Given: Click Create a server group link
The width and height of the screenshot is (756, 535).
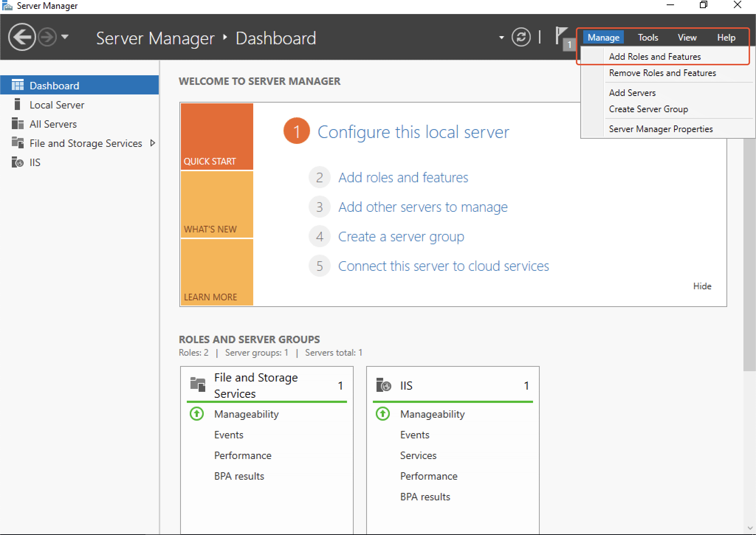Looking at the screenshot, I should point(401,237).
